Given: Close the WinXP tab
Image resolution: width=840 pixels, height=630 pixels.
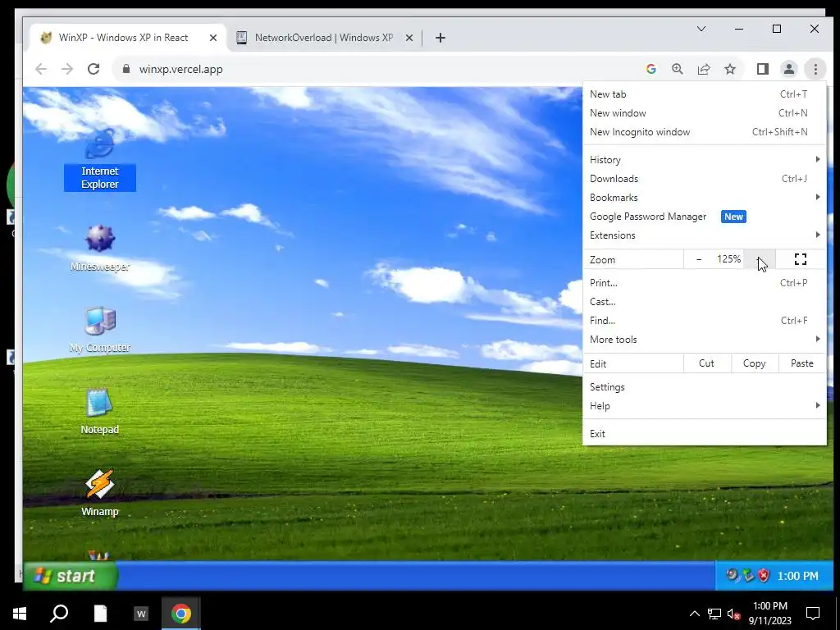Looking at the screenshot, I should click(x=213, y=38).
